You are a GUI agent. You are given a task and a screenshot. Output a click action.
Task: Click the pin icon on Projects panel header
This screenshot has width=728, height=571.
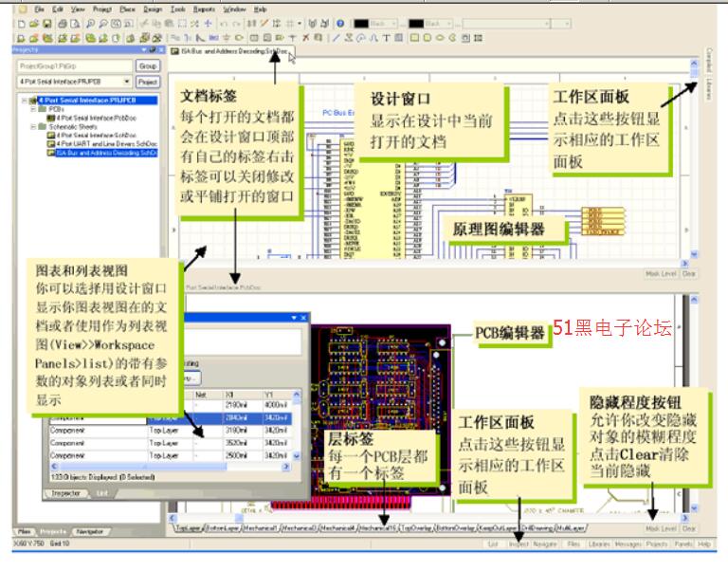(153, 49)
